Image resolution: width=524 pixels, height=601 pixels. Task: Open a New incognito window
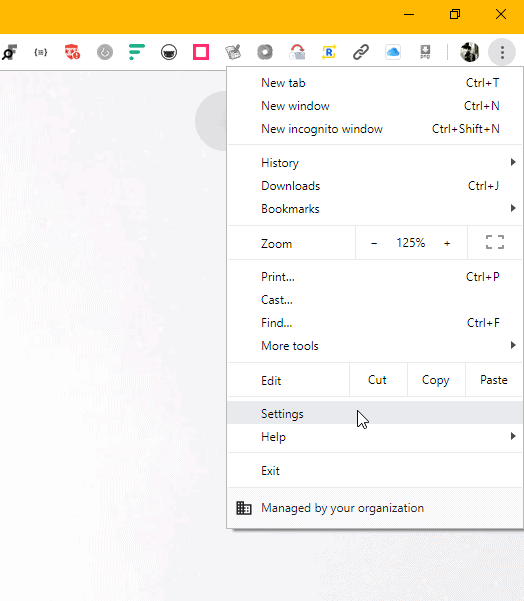[375, 129]
